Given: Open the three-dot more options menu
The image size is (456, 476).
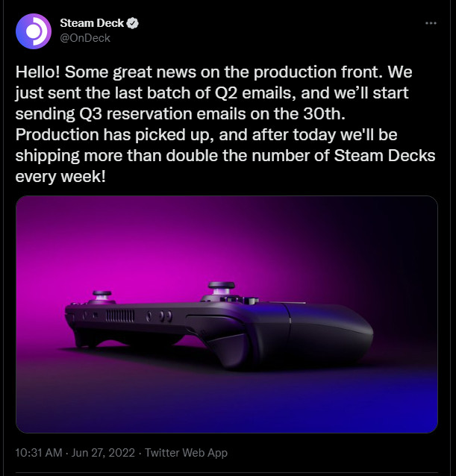Looking at the screenshot, I should (x=430, y=23).
